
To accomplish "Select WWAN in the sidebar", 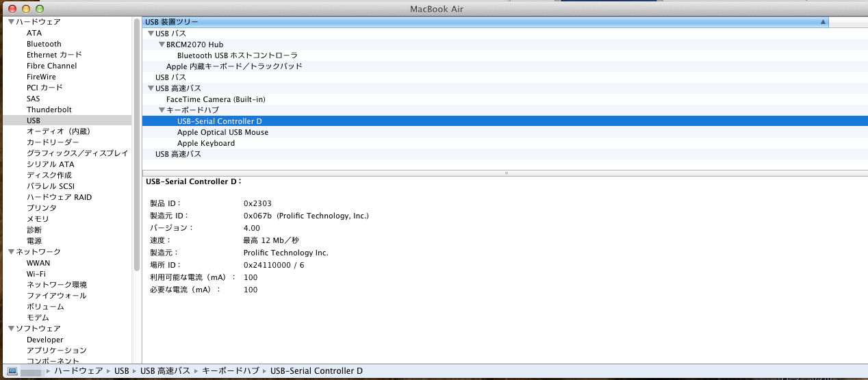I will pyautogui.click(x=38, y=263).
